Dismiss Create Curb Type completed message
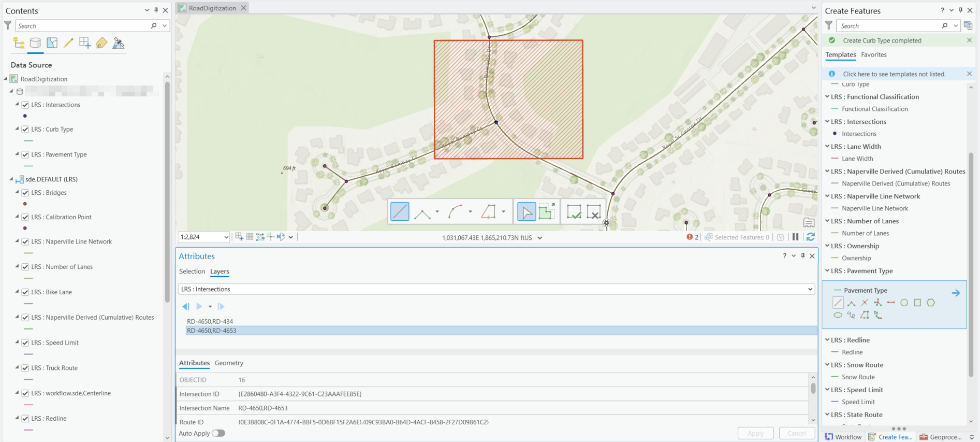980x442 pixels. point(969,40)
